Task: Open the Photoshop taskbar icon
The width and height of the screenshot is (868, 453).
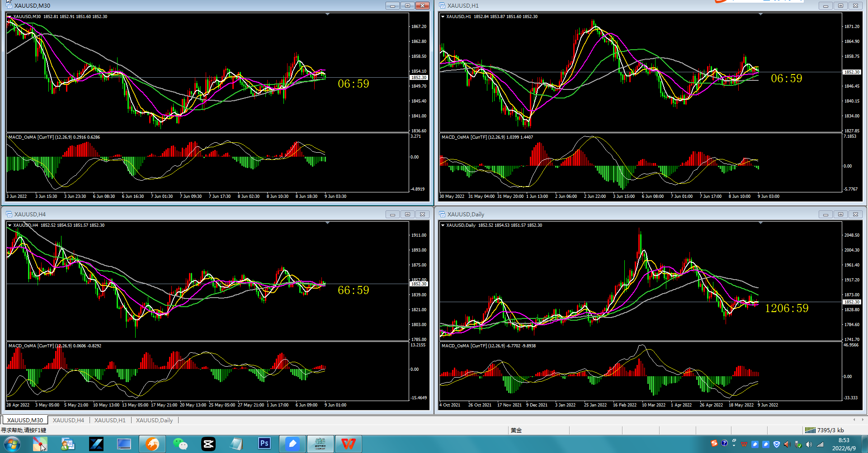Action: tap(264, 444)
